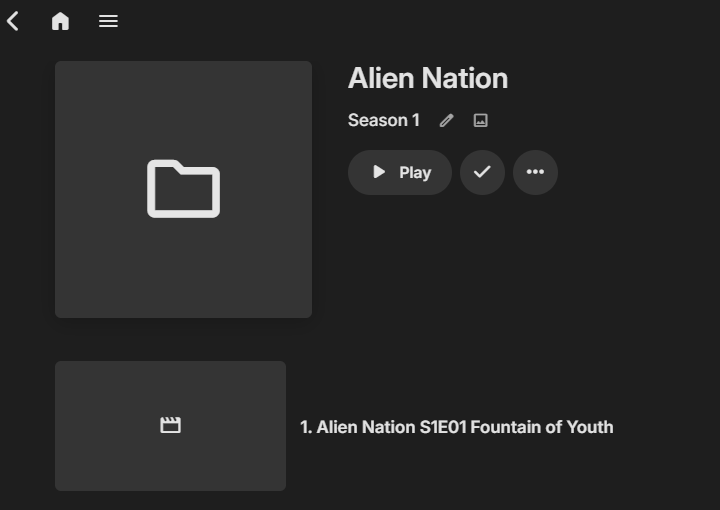Image resolution: width=720 pixels, height=510 pixels.
Task: Go back using the left arrow
Action: tap(13, 21)
